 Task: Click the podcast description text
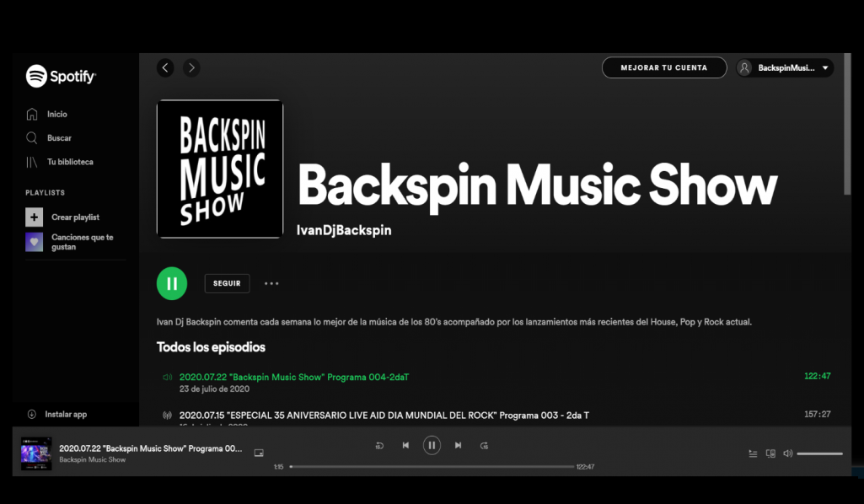454,322
